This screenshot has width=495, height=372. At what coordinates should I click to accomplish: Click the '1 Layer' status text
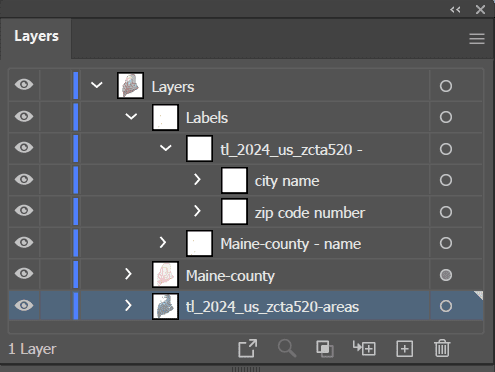point(32,349)
